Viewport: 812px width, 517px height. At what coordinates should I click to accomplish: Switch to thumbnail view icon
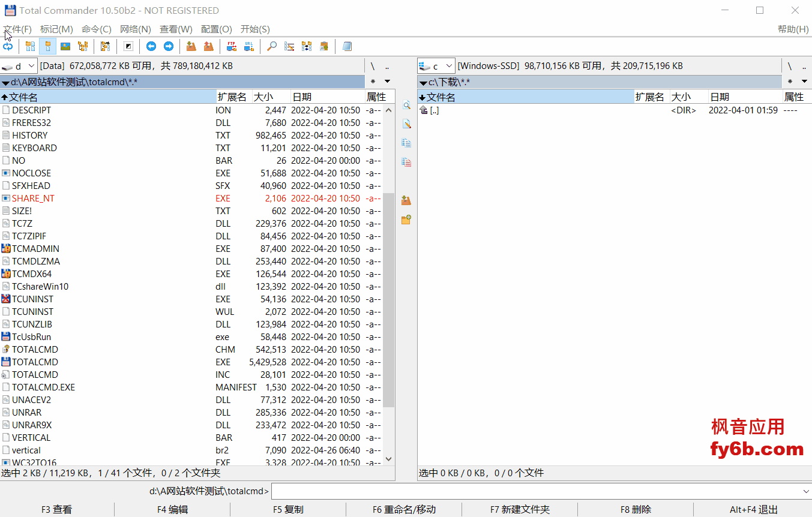(x=65, y=46)
